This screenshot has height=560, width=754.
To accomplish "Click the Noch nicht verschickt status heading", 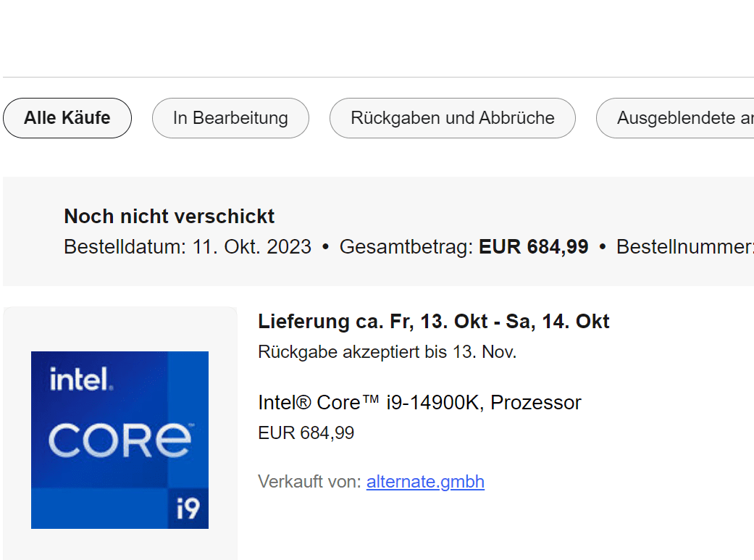I will click(x=169, y=216).
